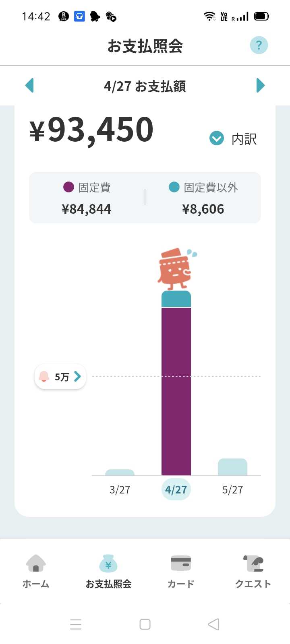Open the クエスト scroll icon
This screenshot has height=644, width=290.
tap(253, 563)
